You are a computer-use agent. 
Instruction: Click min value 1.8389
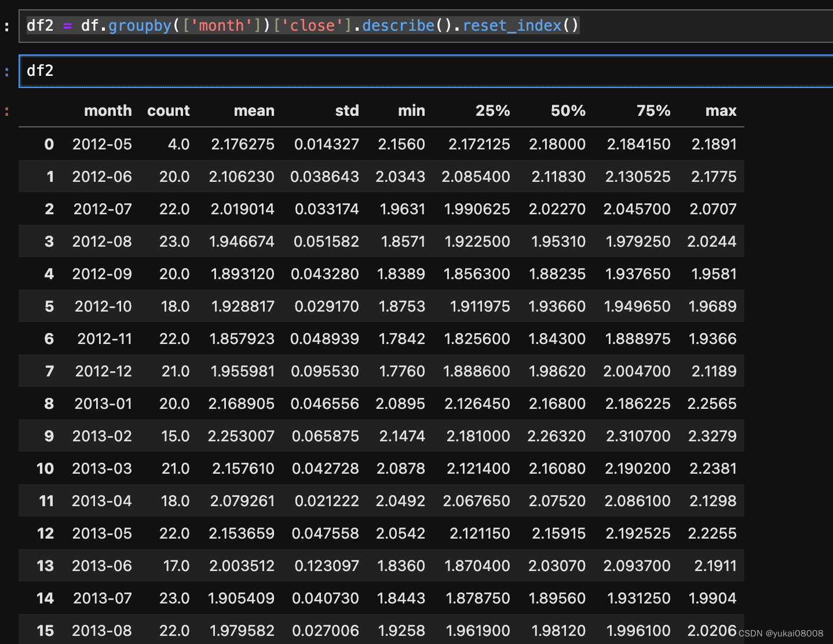pyautogui.click(x=401, y=274)
